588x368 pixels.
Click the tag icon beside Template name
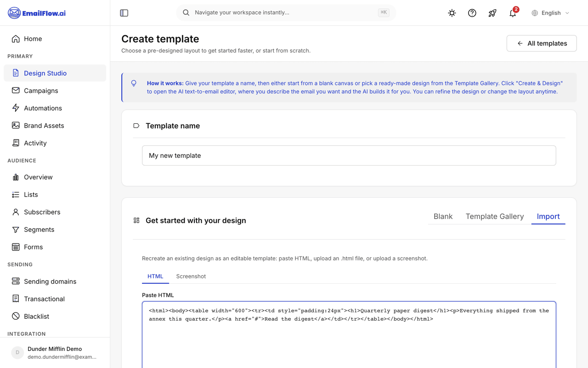coord(136,126)
